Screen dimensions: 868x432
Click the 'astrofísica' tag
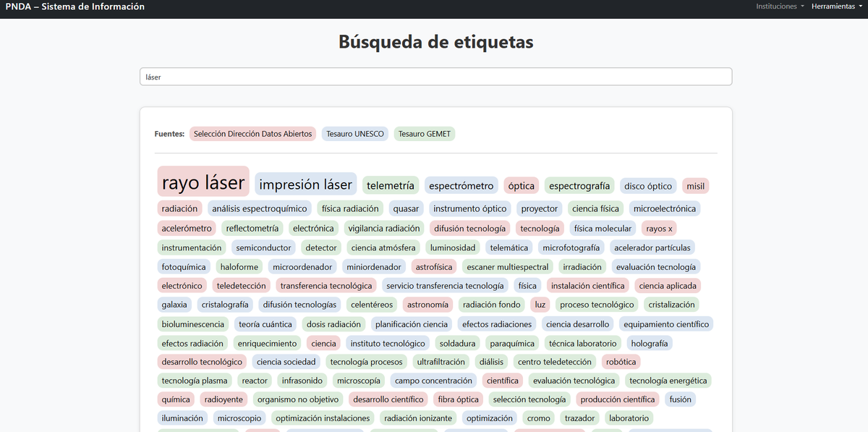tap(434, 267)
